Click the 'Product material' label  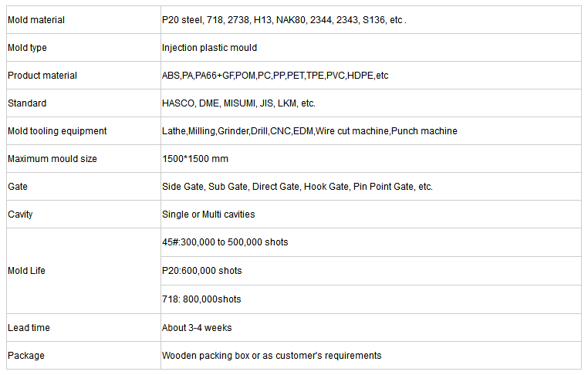(42, 76)
